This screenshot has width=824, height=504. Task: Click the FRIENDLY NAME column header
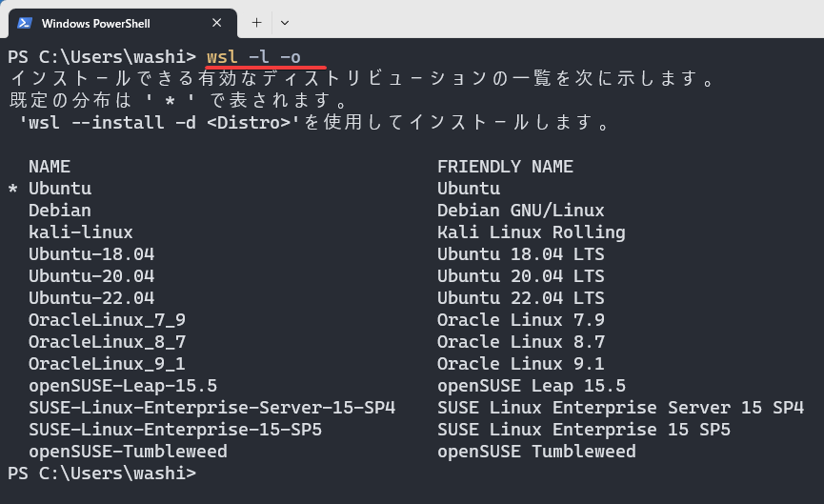pos(505,167)
